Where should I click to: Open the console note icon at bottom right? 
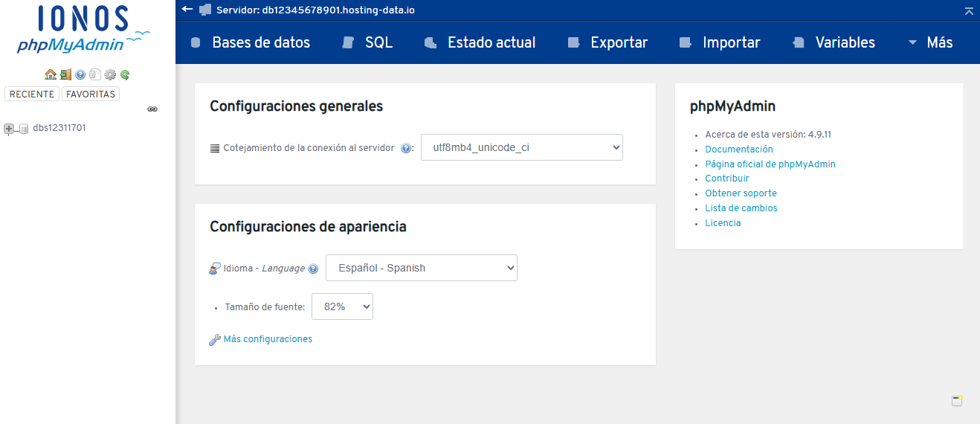coord(957,401)
